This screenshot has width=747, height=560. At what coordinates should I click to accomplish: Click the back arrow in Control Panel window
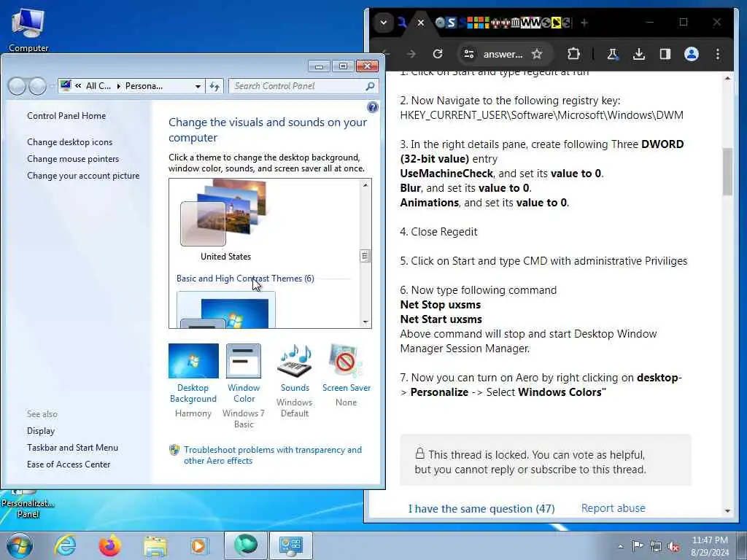point(17,86)
